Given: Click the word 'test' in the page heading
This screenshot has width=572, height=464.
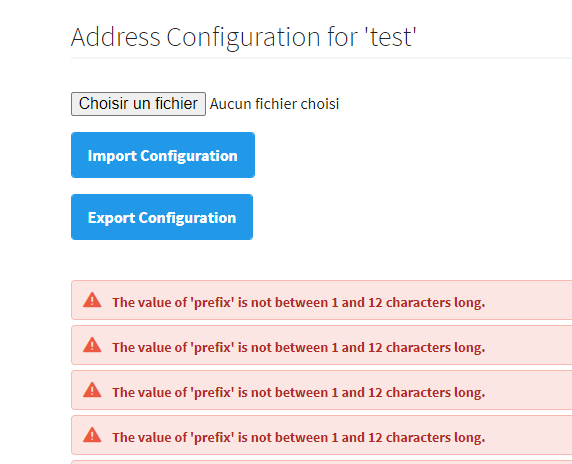Looking at the screenshot, I should pyautogui.click(x=392, y=37).
